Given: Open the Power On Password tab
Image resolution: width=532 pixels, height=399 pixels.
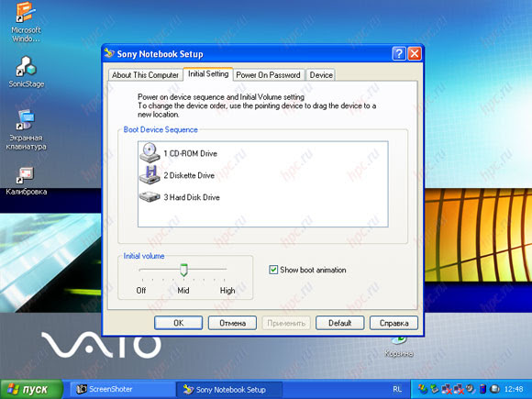Looking at the screenshot, I should [268, 75].
